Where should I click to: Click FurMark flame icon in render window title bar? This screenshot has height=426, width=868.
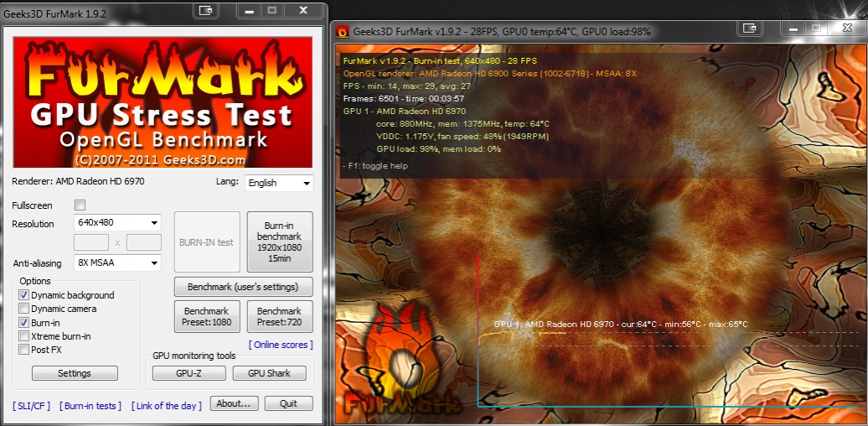coord(343,32)
